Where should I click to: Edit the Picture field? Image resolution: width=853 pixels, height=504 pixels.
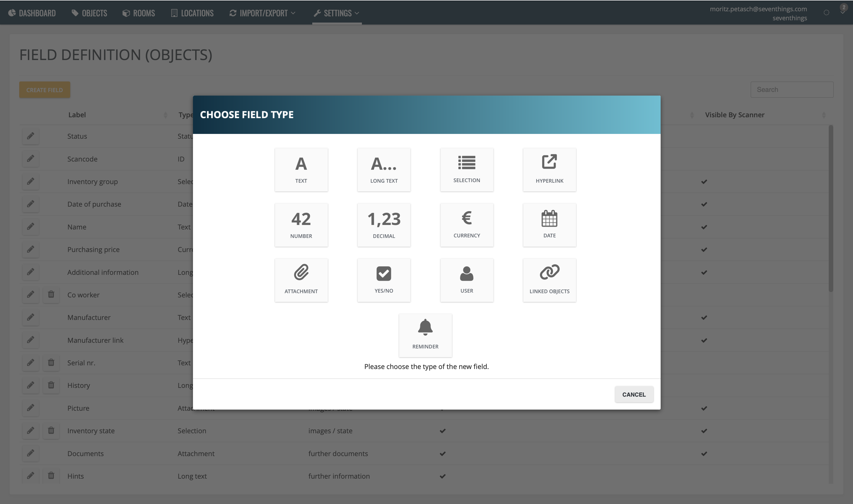[x=30, y=408]
